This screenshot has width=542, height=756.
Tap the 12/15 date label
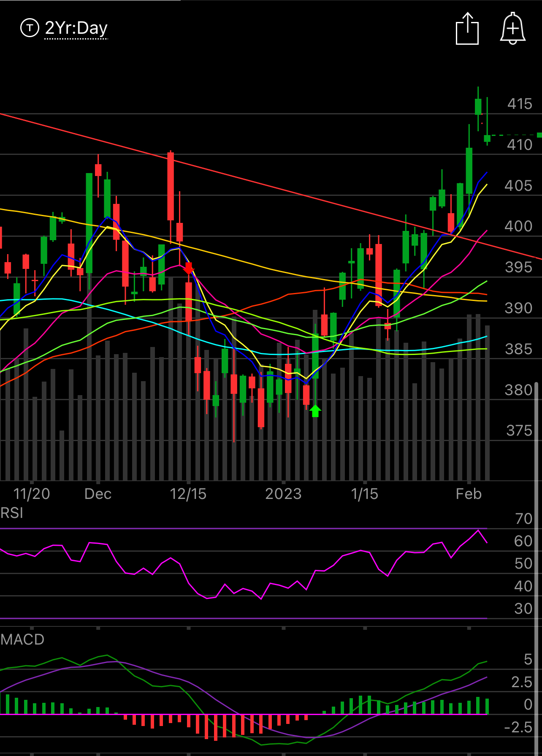coord(188,493)
